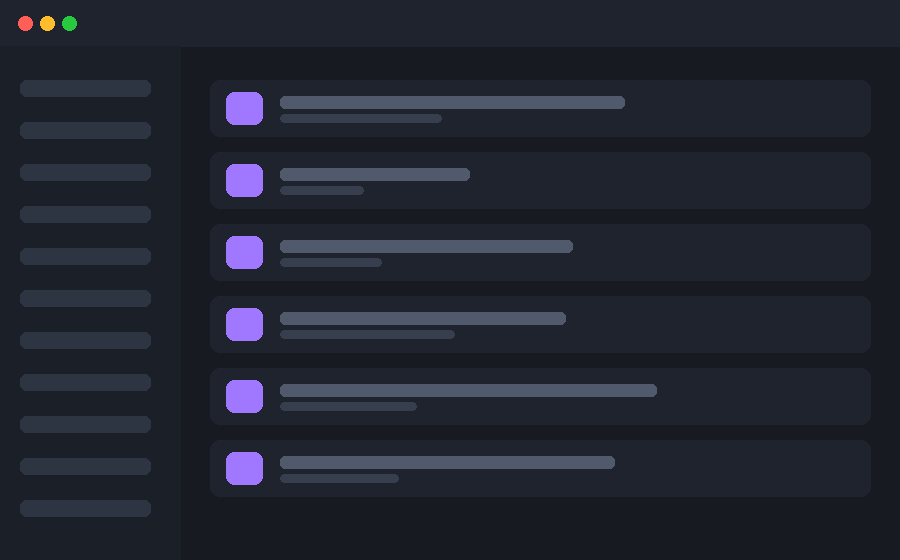Open the first list row title bar

452,103
